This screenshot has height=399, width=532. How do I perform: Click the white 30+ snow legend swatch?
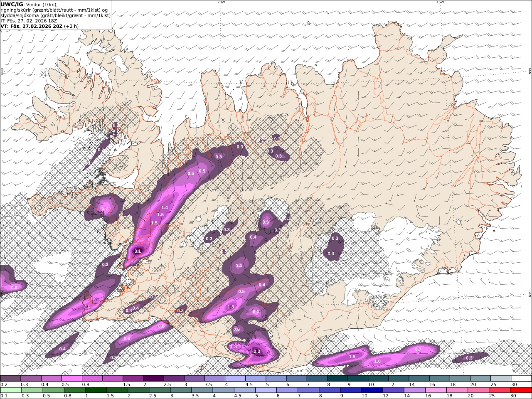(521, 378)
